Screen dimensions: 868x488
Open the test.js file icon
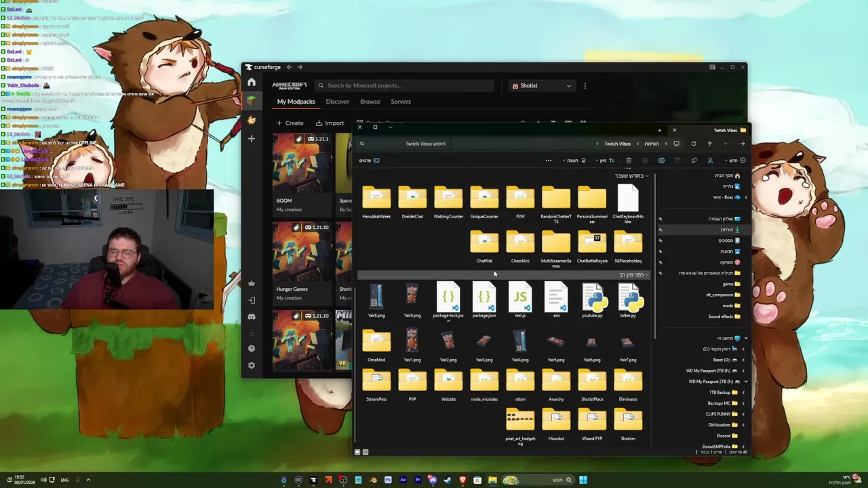(520, 301)
